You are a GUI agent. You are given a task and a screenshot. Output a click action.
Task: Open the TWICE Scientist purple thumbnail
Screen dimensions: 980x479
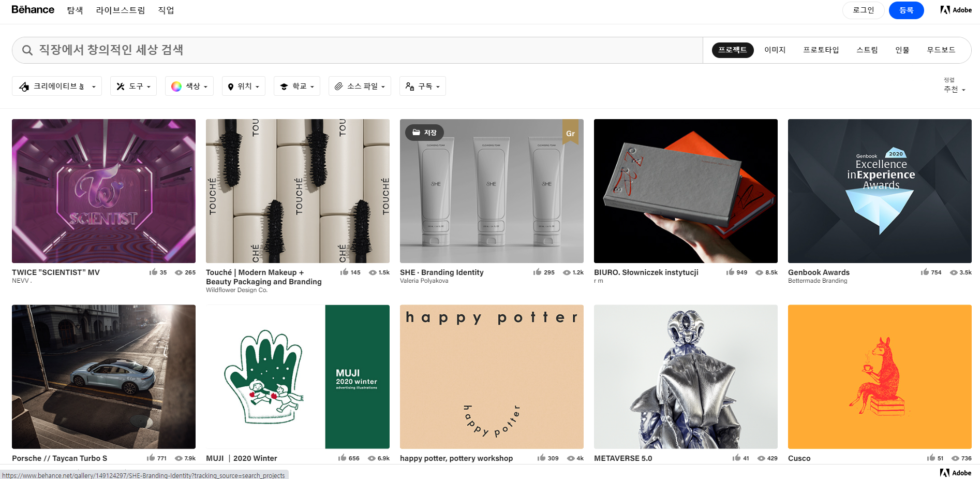click(x=103, y=191)
